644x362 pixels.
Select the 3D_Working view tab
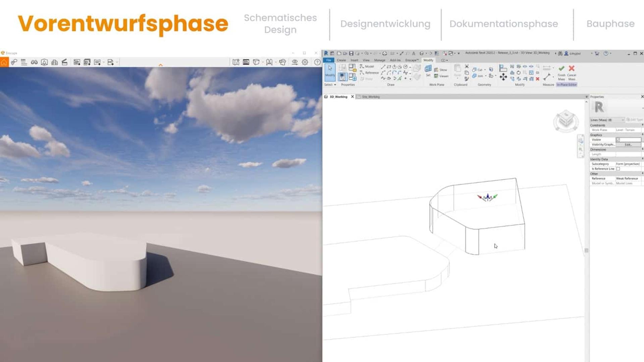pyautogui.click(x=338, y=97)
